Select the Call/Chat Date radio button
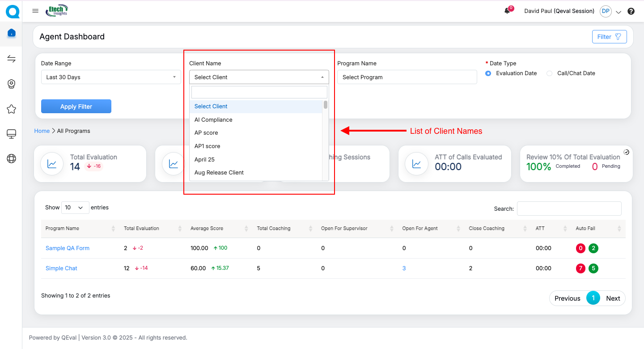 [550, 73]
